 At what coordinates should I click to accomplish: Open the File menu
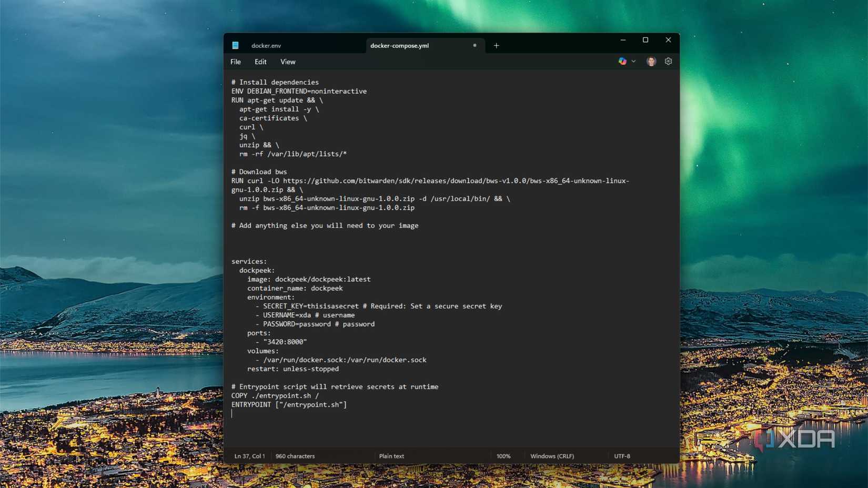click(235, 62)
